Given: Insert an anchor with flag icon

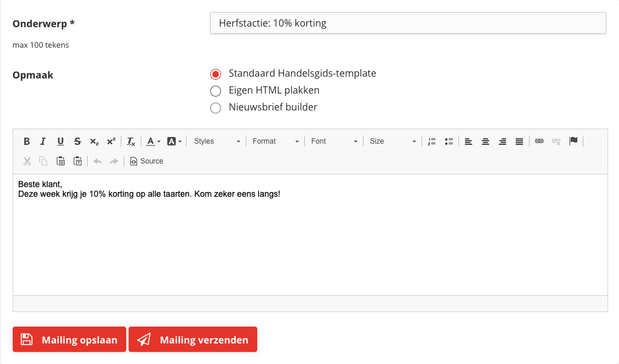Looking at the screenshot, I should tap(573, 141).
